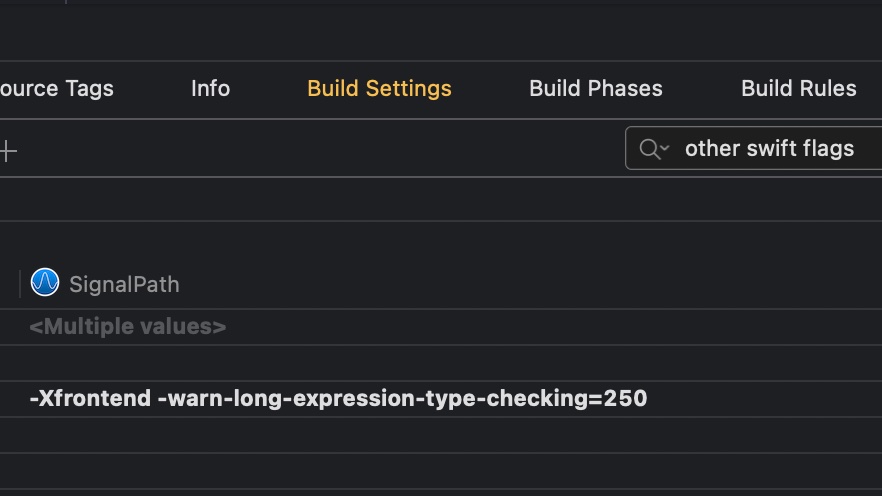Image resolution: width=882 pixels, height=496 pixels.
Task: Show the Build Rules tab
Action: point(798,88)
